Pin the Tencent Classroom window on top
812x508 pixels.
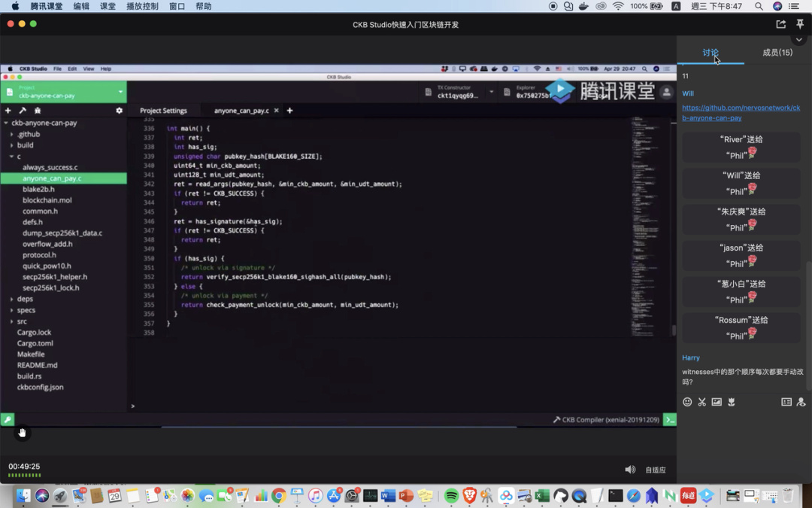(x=800, y=24)
